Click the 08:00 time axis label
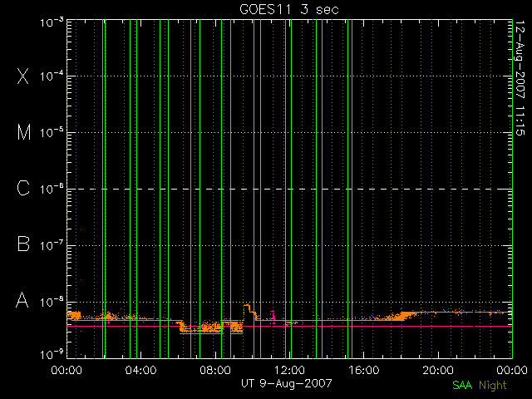This screenshot has width=532, height=399. point(215,370)
